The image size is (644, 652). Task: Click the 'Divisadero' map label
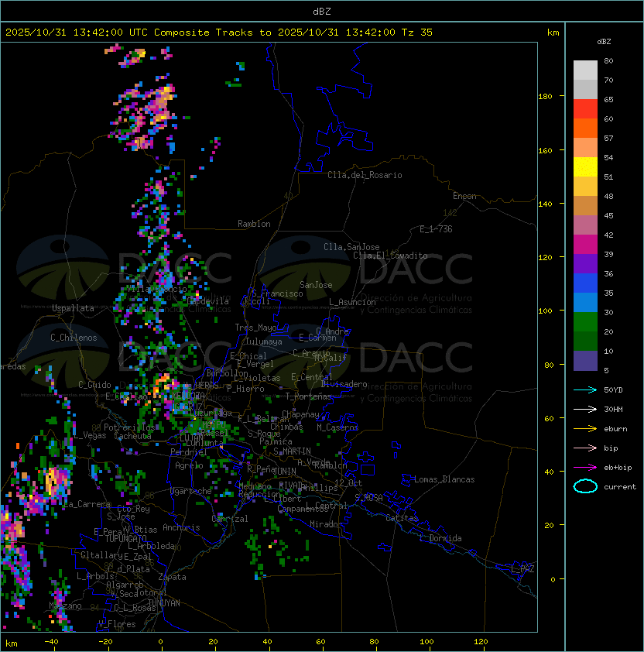344,384
